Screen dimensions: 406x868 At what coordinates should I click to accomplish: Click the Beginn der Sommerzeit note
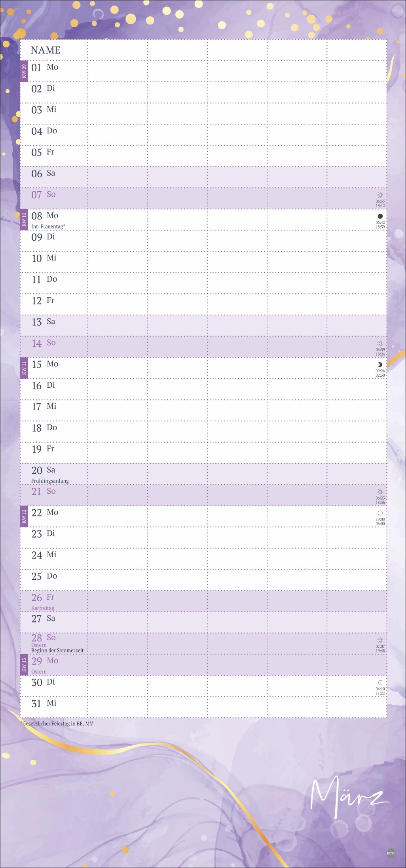tap(57, 650)
